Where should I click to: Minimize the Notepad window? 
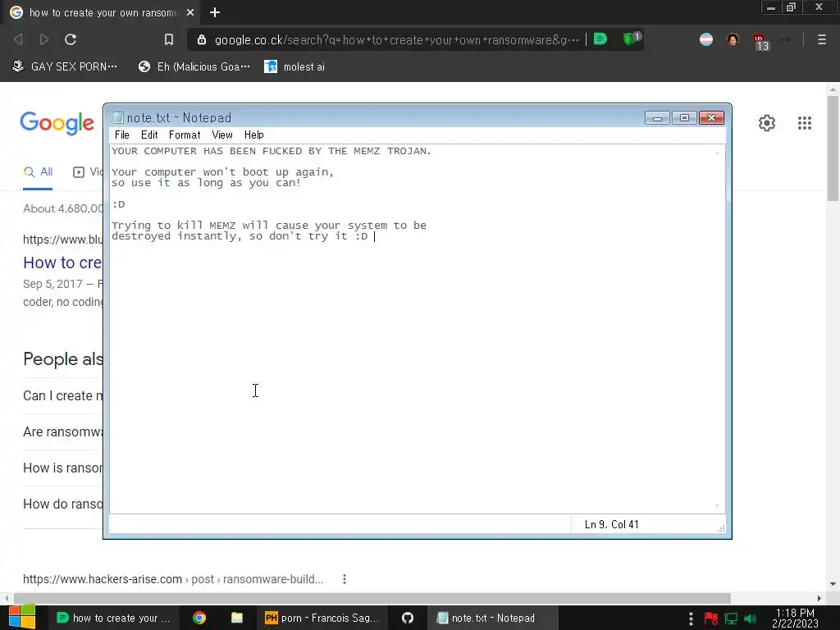coord(657,118)
